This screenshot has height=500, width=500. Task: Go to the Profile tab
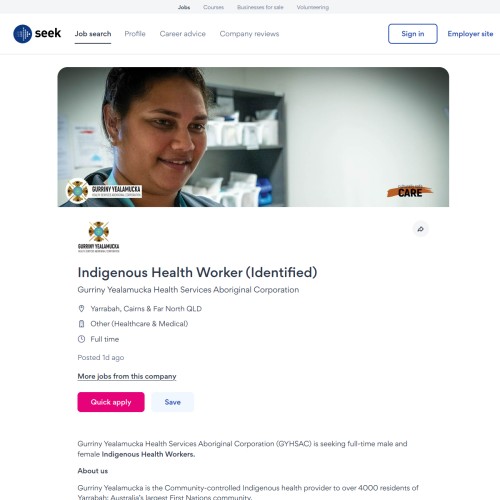[135, 34]
